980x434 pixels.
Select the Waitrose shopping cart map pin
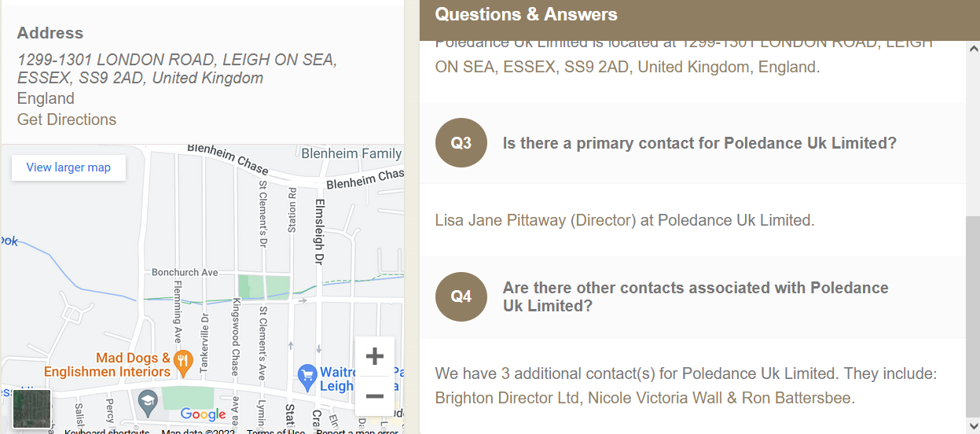pos(306,375)
